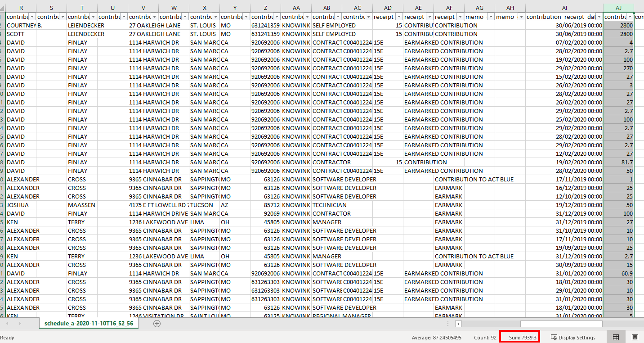
Task: Open the filter dropdown in column S
Action: point(63,17)
